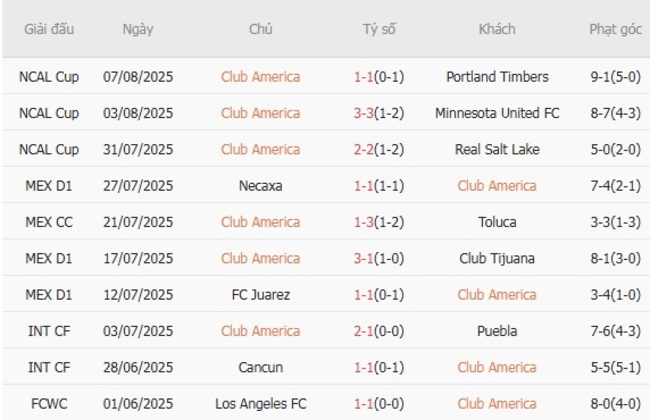This screenshot has width=650, height=420.
Task: Click the Tỷ số column header
Action: 379,29
